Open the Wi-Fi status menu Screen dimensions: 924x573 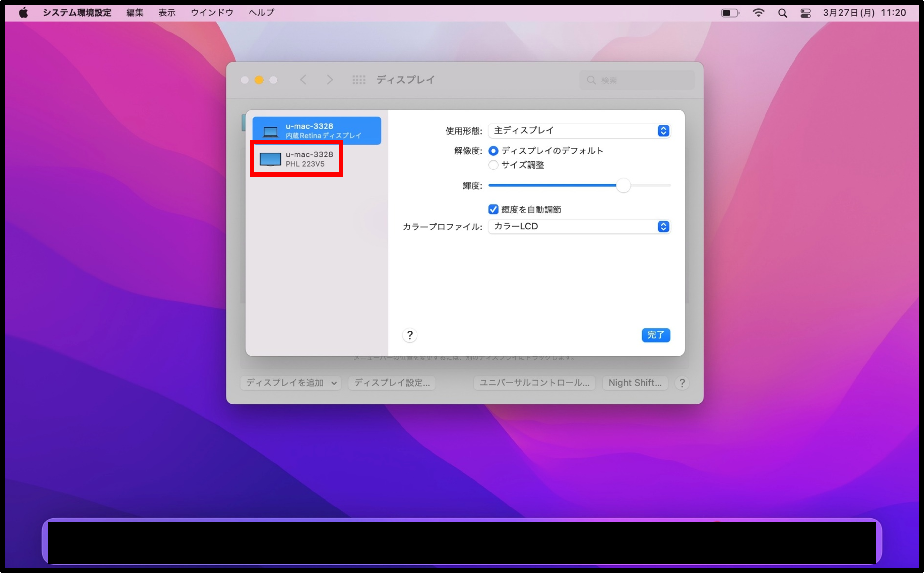coord(758,13)
